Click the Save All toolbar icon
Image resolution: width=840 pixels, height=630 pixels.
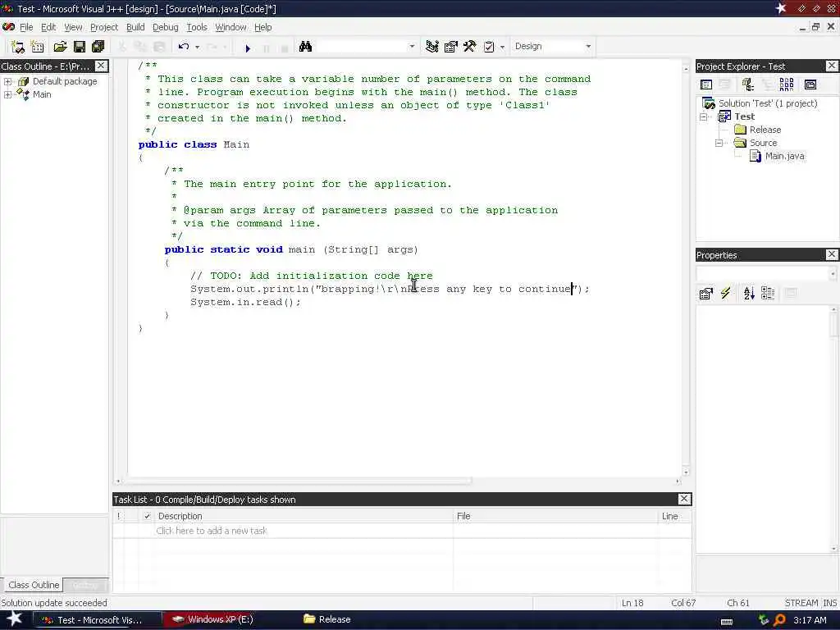[x=98, y=47]
